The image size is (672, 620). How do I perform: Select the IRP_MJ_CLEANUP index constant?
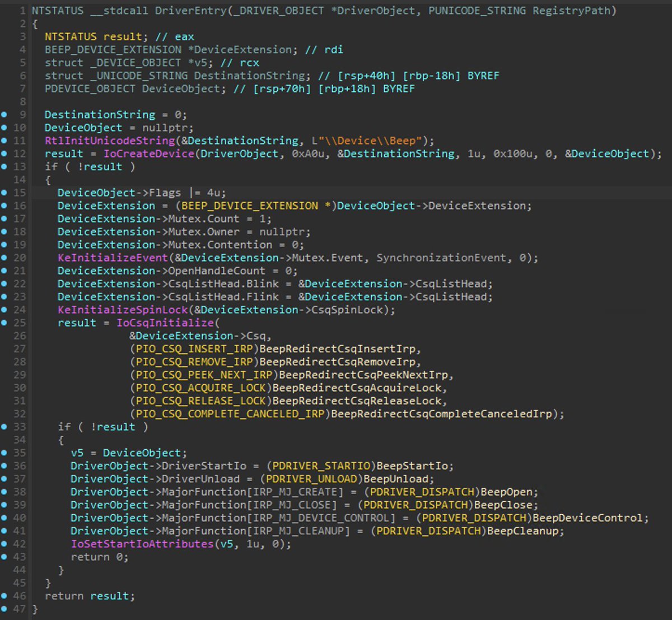[298, 531]
